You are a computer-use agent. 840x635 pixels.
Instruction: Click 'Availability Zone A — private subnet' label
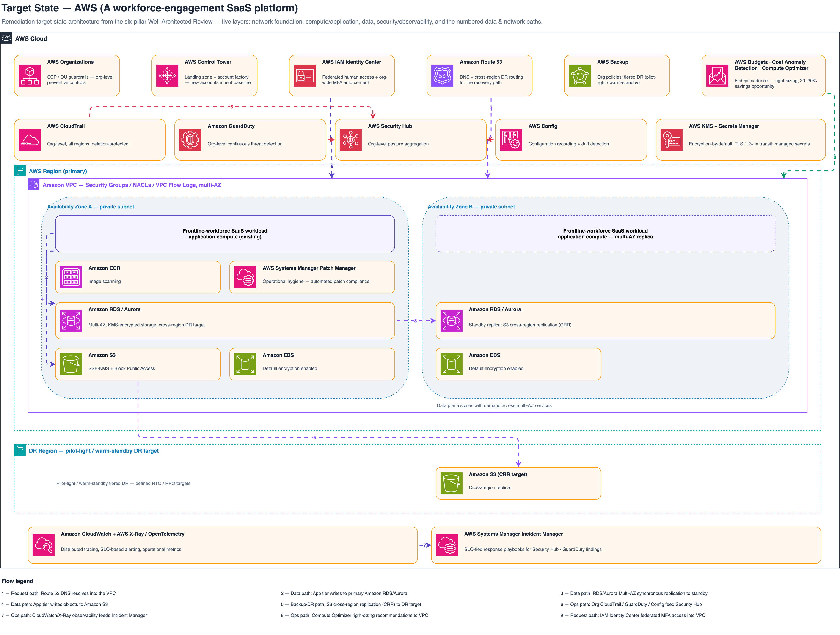[90, 207]
